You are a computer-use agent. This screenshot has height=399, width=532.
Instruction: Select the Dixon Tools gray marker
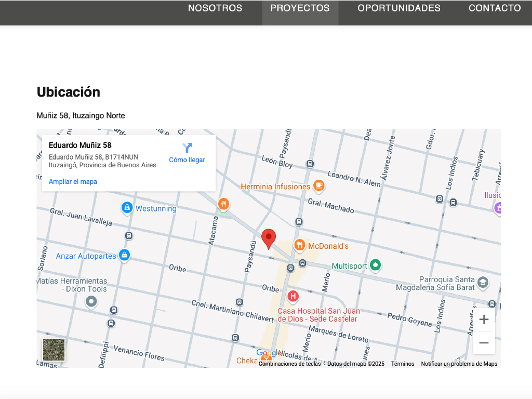[91, 301]
